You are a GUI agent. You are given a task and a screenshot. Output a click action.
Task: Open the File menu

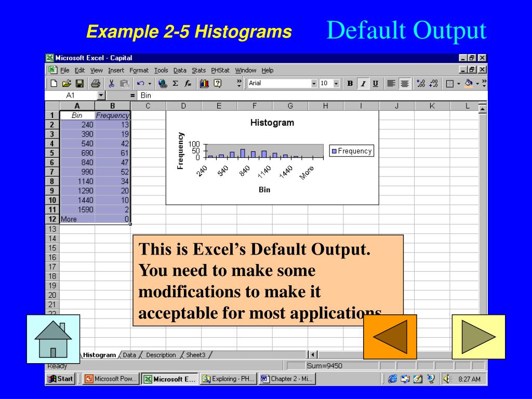[x=65, y=70]
